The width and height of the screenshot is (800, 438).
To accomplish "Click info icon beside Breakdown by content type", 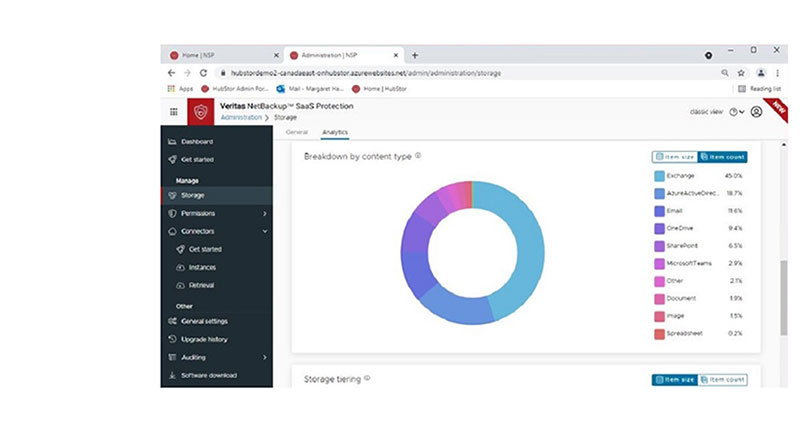I will (x=418, y=156).
